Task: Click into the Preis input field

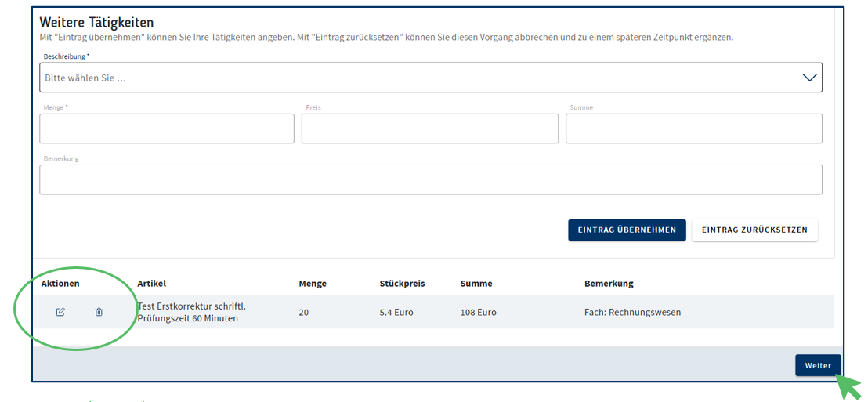Action: click(429, 129)
